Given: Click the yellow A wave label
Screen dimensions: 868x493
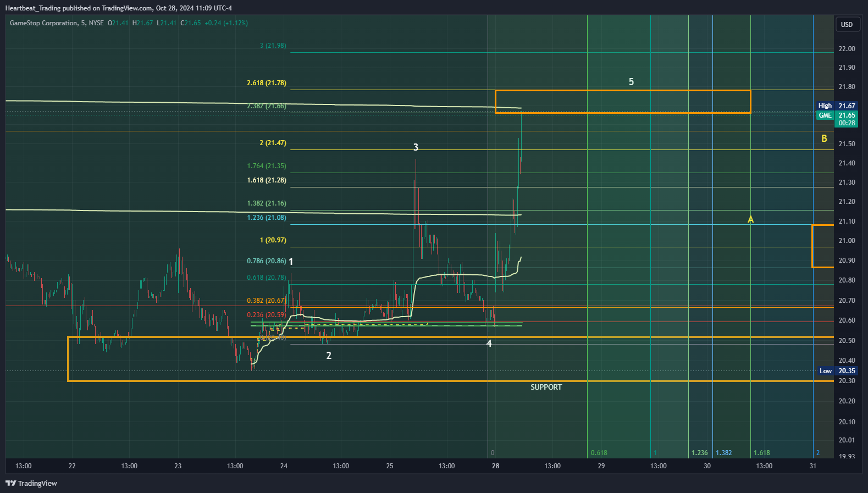Looking at the screenshot, I should tap(750, 220).
